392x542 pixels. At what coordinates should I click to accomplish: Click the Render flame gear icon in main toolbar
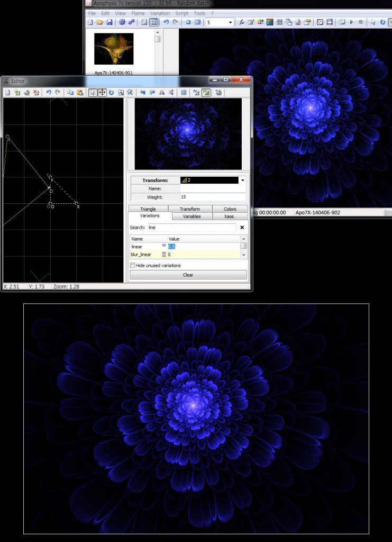click(x=122, y=22)
